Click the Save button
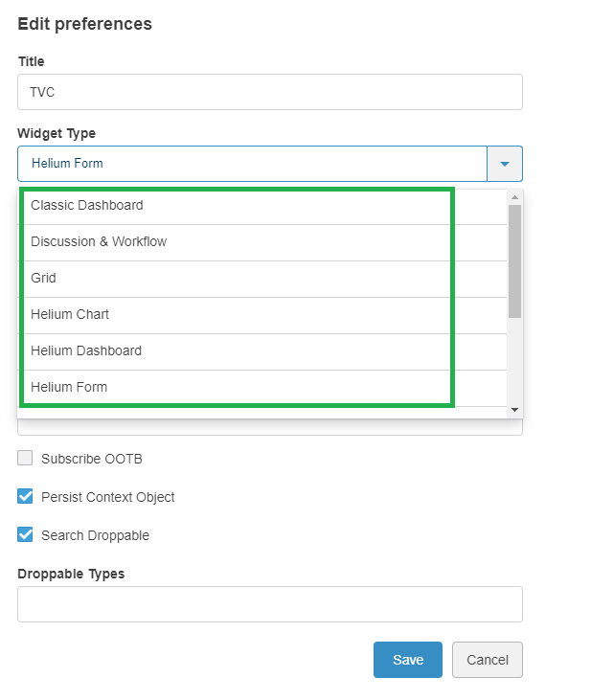Image resolution: width=591 pixels, height=700 pixels. (407, 660)
